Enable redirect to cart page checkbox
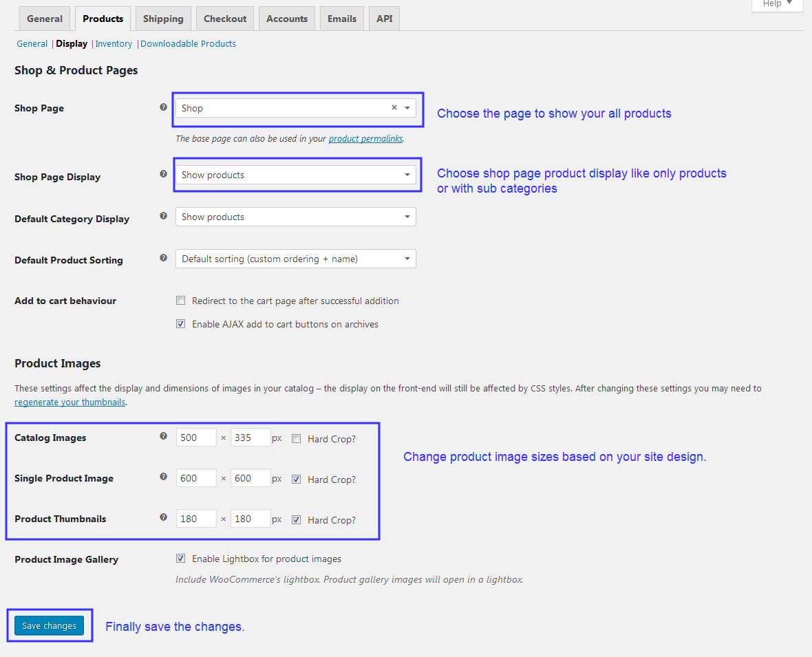 click(x=181, y=301)
